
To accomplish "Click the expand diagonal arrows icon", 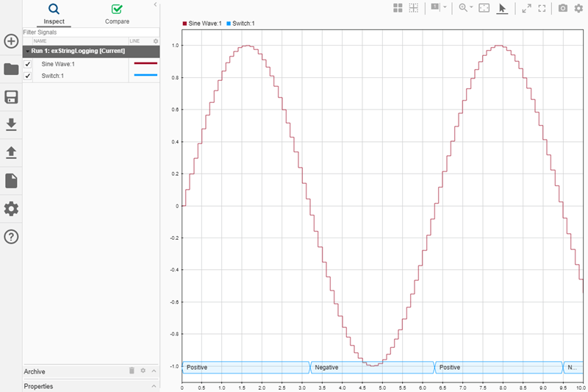I will click(x=526, y=8).
